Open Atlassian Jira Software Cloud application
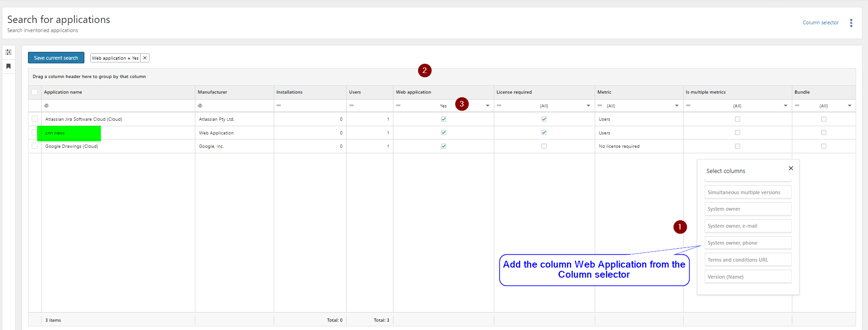The width and height of the screenshot is (868, 330). [x=83, y=119]
